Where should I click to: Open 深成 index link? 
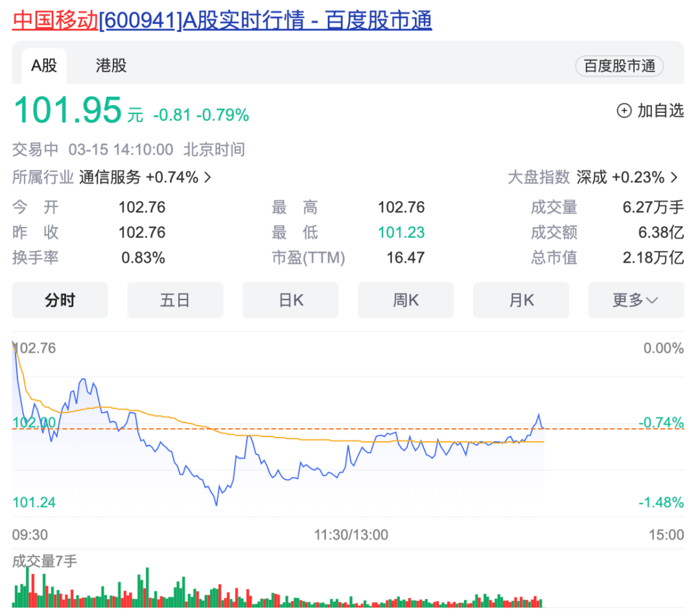point(620,177)
